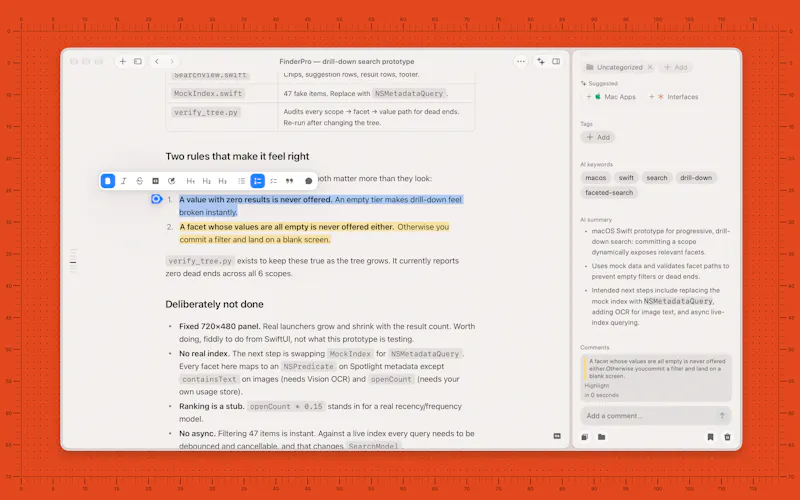Toggle strikethrough formatting
The image size is (800, 500).
[x=139, y=181]
